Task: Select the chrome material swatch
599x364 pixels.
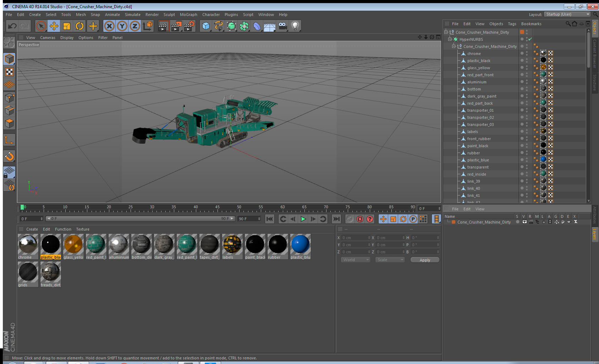Action: pyautogui.click(x=28, y=247)
